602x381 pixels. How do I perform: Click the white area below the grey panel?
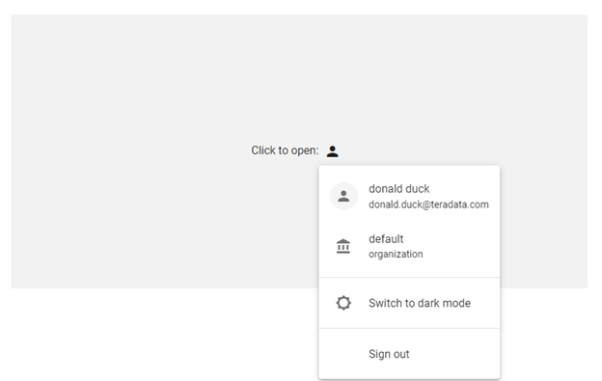[154, 334]
